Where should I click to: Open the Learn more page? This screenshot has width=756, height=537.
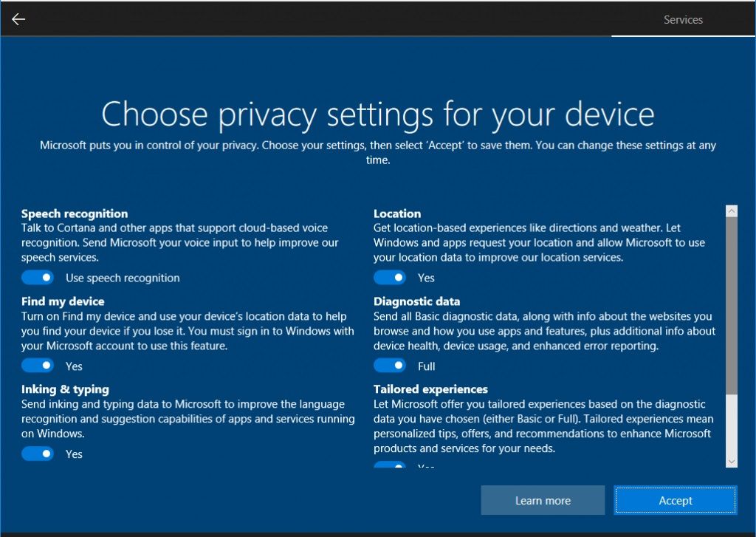pyautogui.click(x=543, y=500)
